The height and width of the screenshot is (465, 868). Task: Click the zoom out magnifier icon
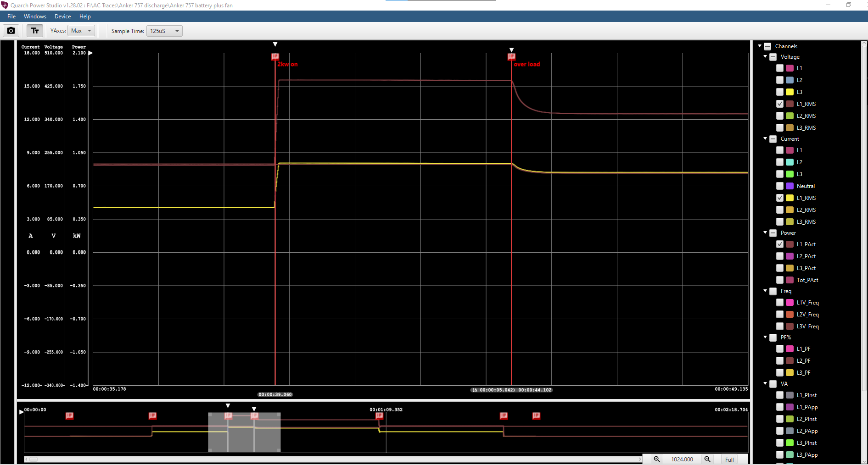click(x=707, y=459)
